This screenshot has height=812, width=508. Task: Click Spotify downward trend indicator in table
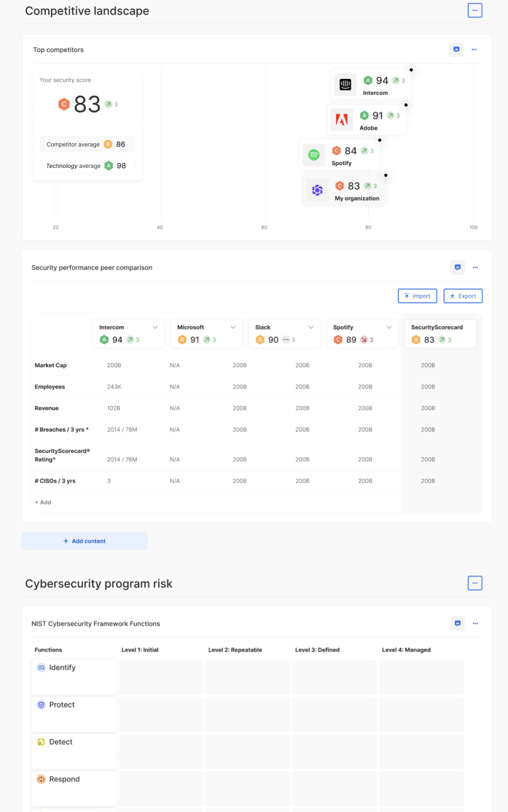[x=364, y=340]
